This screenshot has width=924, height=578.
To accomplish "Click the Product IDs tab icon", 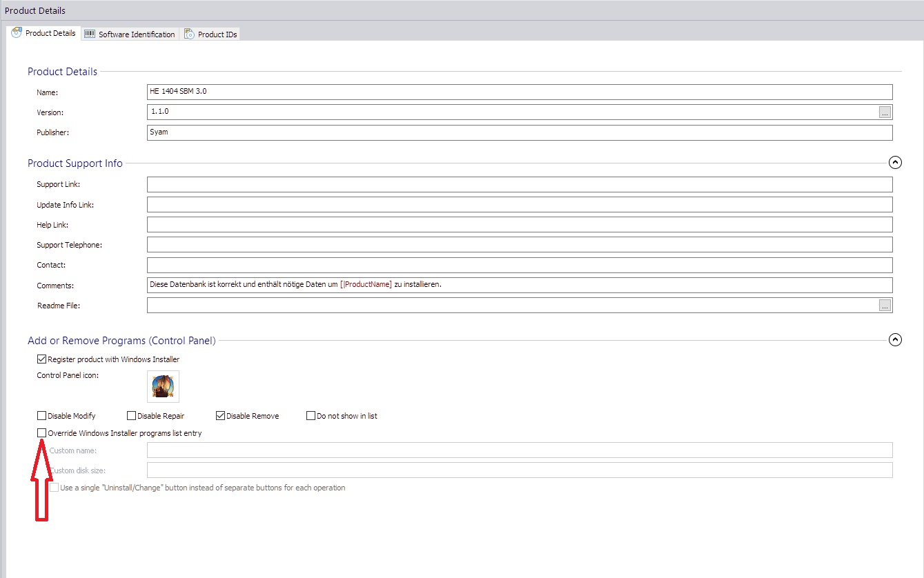I will (189, 34).
